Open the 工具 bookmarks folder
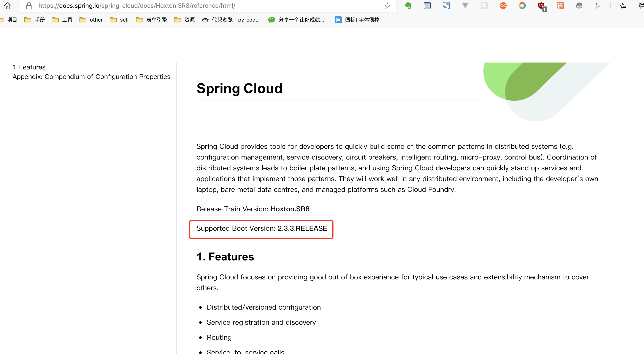This screenshot has height=354, width=644. 62,20
